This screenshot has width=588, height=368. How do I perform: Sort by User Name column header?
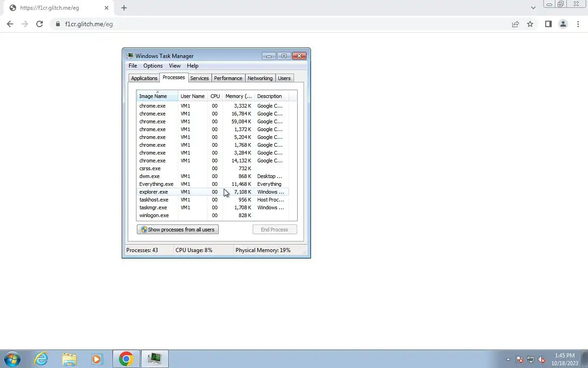192,96
